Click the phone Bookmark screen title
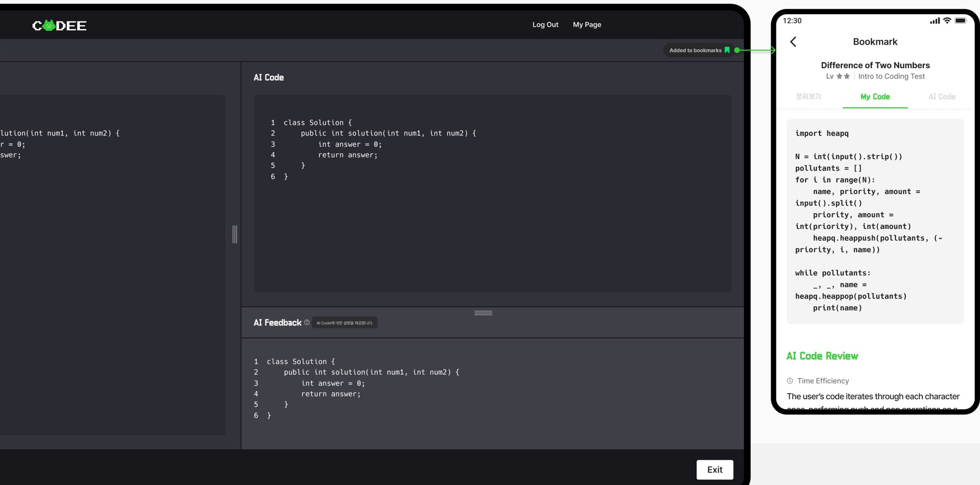The image size is (980, 485). (x=875, y=42)
